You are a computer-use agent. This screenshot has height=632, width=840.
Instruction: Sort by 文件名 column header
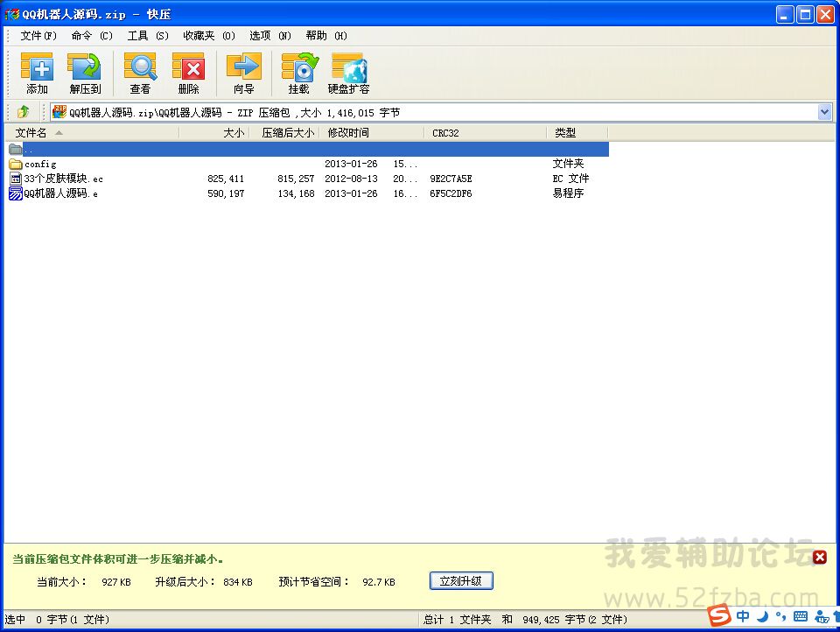[x=92, y=132]
